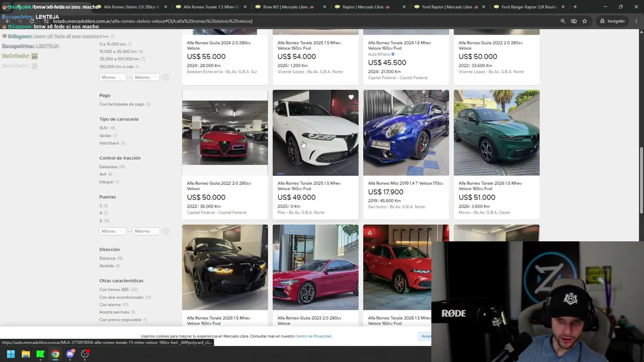Screen dimensions: 644x362
Task: Open the red Giulia 2022 garage photo
Action: coord(225,133)
